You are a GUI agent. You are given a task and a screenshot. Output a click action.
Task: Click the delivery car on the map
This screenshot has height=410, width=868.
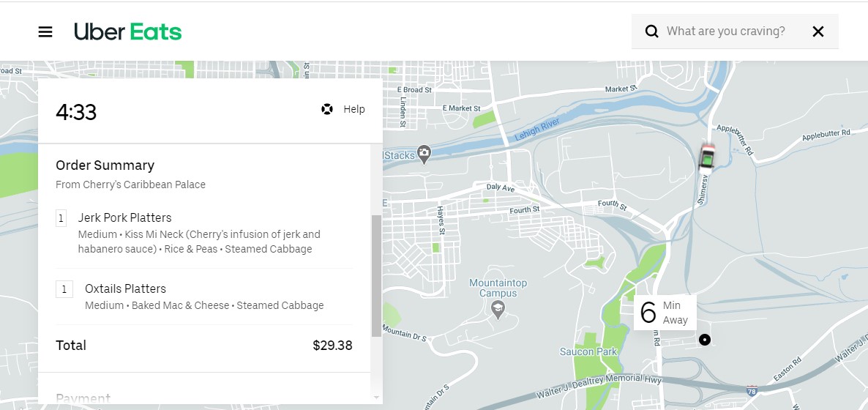[708, 154]
